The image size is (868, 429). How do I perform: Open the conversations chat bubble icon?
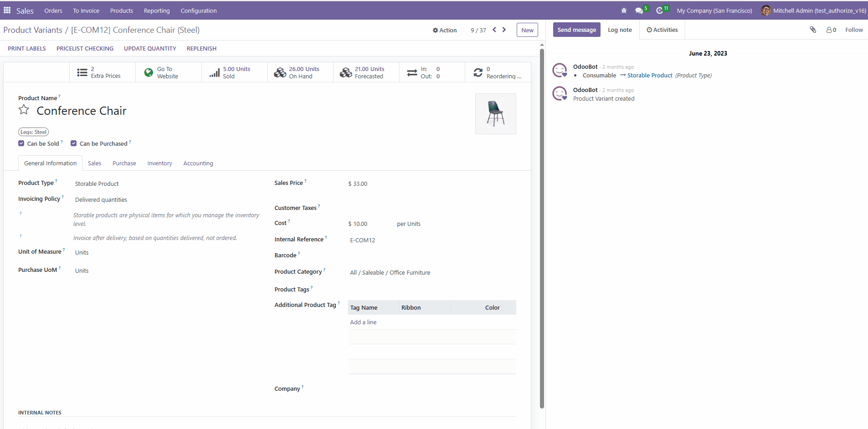tap(639, 10)
